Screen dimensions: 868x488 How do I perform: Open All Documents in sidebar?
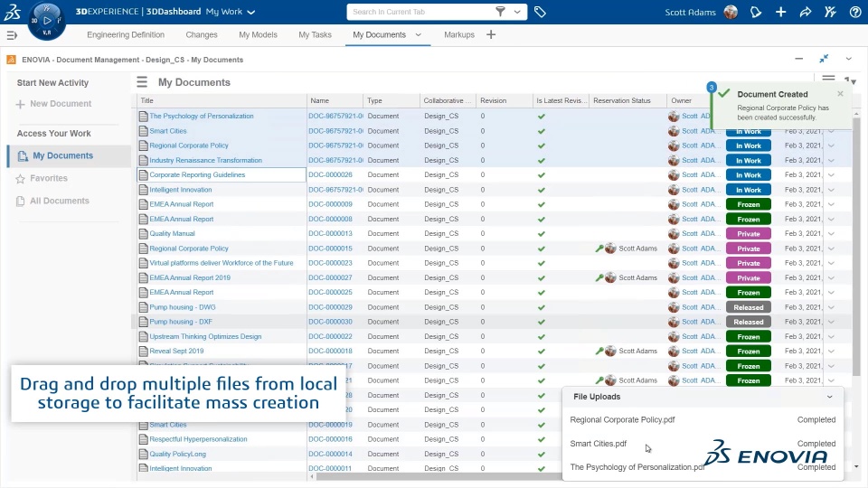click(x=60, y=201)
